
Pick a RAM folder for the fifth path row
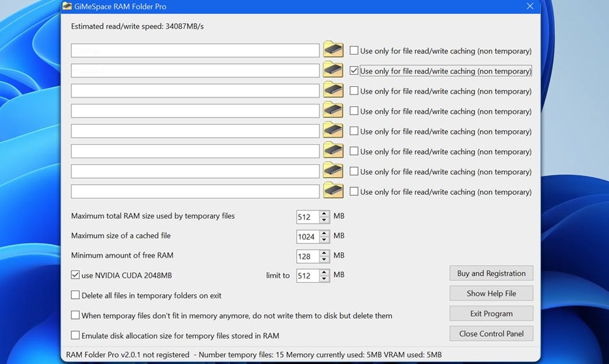pos(333,130)
